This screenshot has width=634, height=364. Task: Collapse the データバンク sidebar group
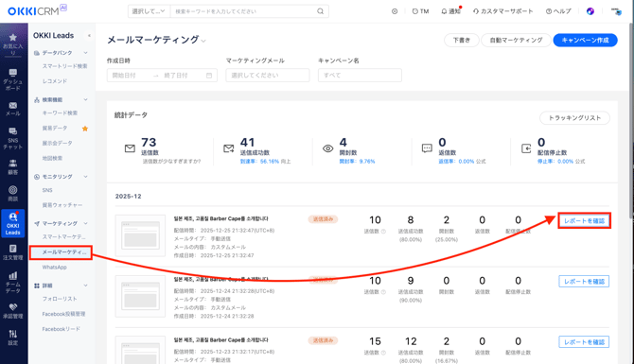coord(85,53)
